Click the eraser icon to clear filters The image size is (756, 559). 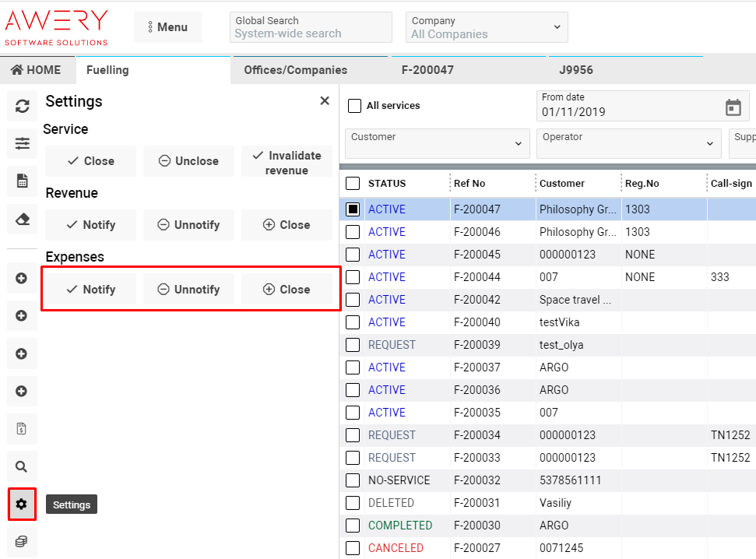tap(22, 220)
